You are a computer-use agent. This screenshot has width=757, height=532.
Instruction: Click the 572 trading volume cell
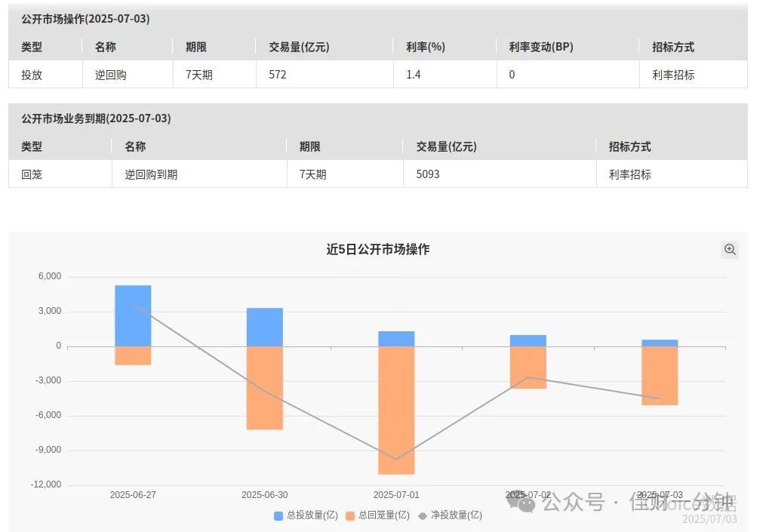278,75
